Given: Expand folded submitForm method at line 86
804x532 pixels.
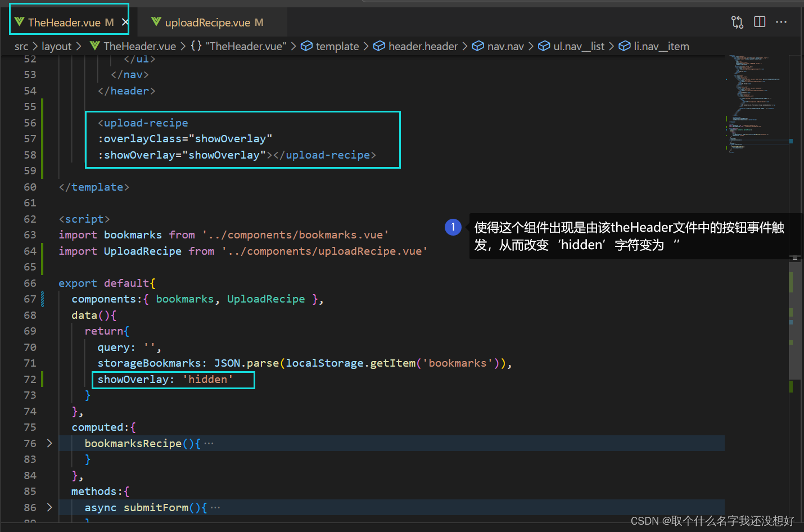Looking at the screenshot, I should 49,507.
